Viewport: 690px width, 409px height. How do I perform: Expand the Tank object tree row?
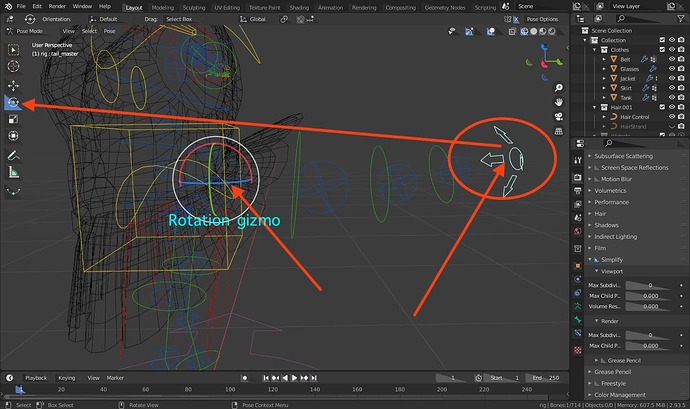click(x=604, y=98)
